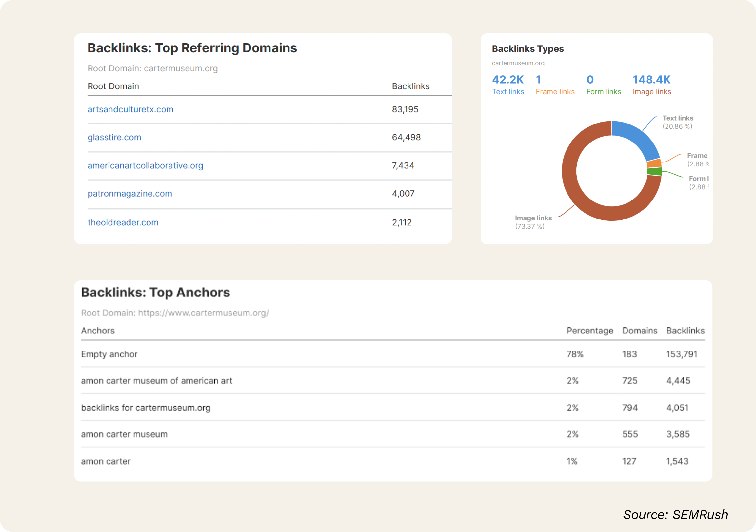Image resolution: width=756 pixels, height=532 pixels.
Task: Click 'backlinks for cartermuseum.org' anchor row
Action: [146, 408]
